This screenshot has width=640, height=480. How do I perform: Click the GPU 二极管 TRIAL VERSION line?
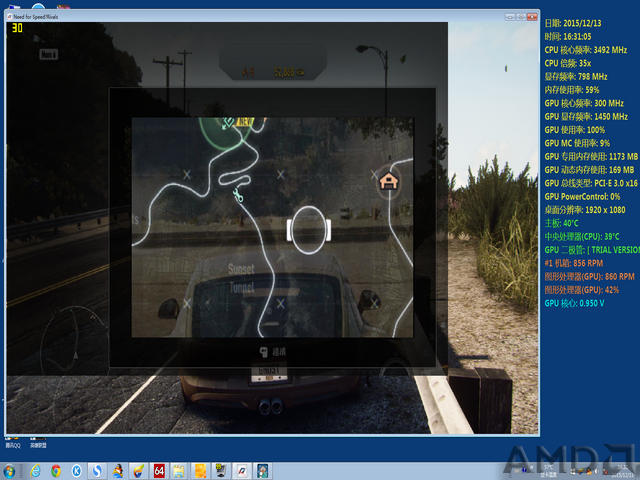click(x=592, y=250)
